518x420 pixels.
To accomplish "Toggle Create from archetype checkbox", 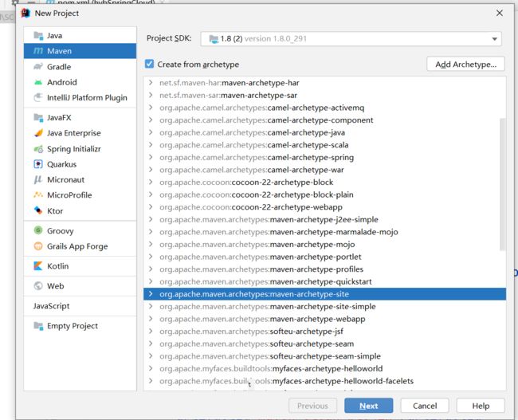I will pyautogui.click(x=149, y=64).
